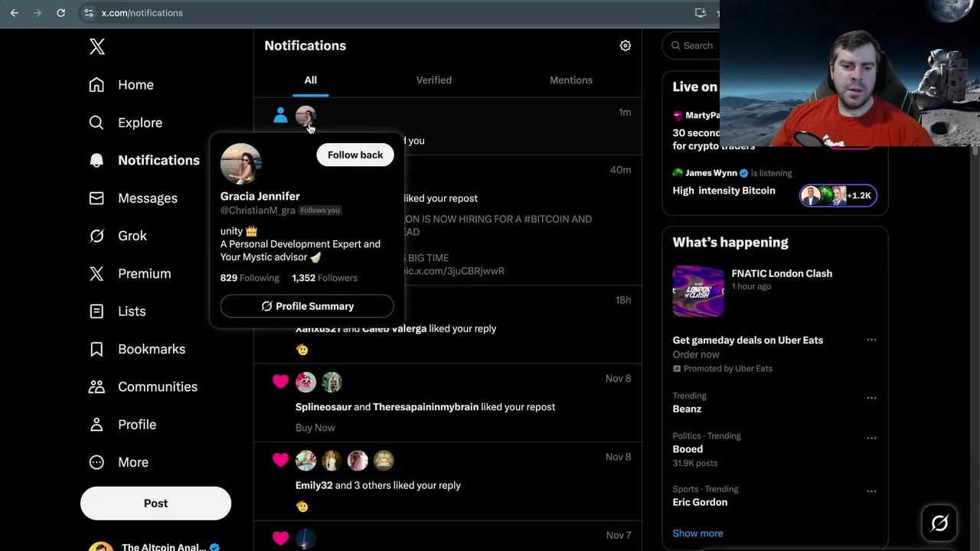Open the Theresapaininmybrain profile link
Screen dimensions: 980x551
click(x=426, y=407)
